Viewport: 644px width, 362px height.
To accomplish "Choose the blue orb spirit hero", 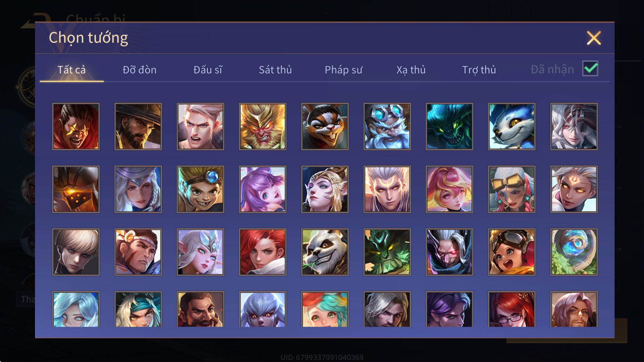I will 574,252.
